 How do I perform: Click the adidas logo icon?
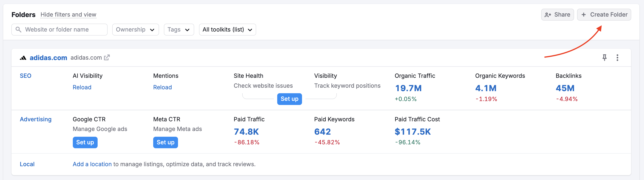[x=23, y=58]
